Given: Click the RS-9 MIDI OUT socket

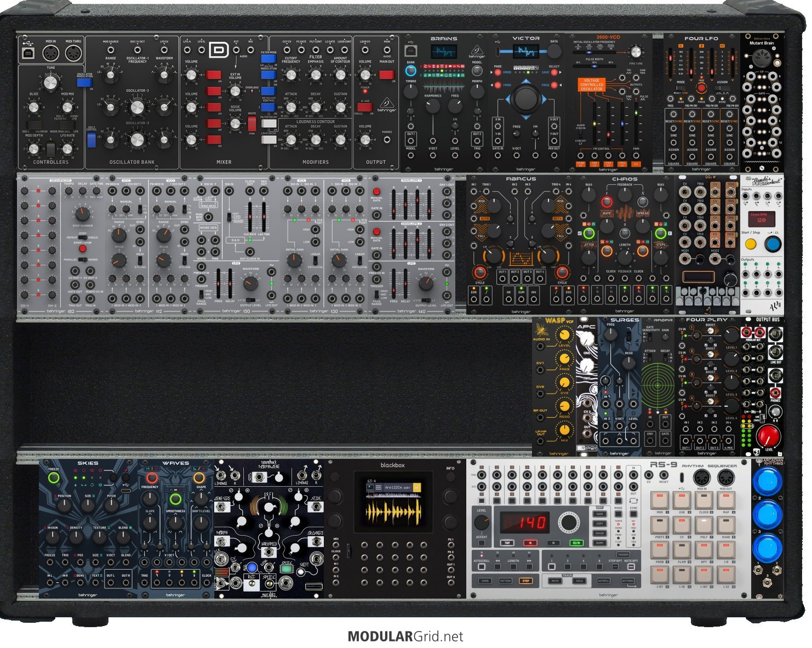Looking at the screenshot, I should point(725,478).
